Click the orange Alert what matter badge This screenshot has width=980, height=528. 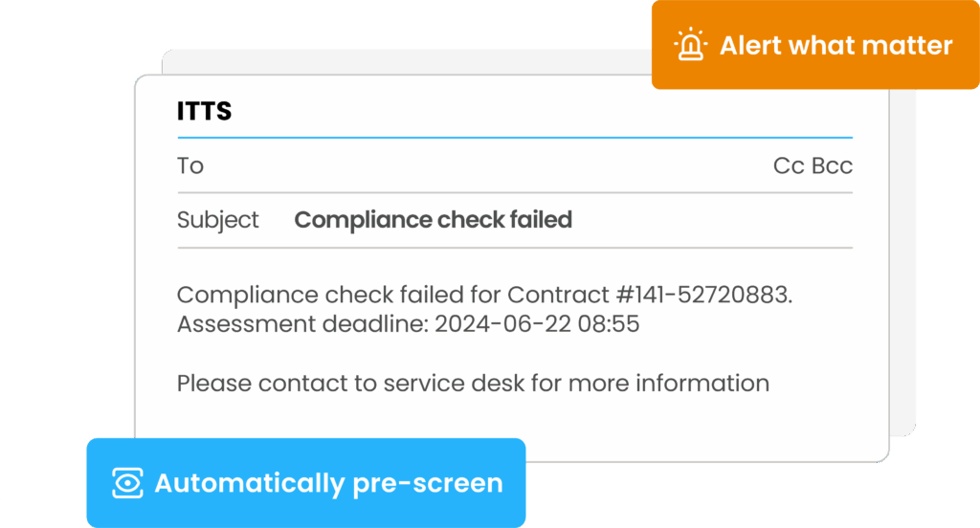[815, 44]
